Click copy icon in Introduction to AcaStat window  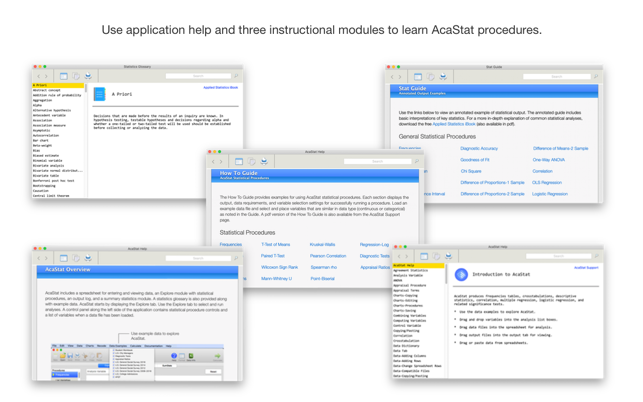[436, 256]
